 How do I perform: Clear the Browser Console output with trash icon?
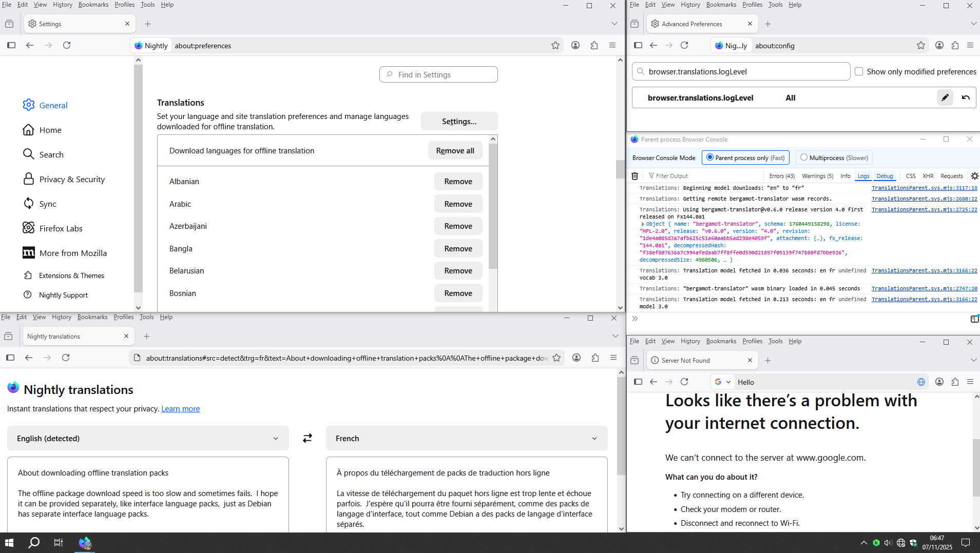[635, 176]
